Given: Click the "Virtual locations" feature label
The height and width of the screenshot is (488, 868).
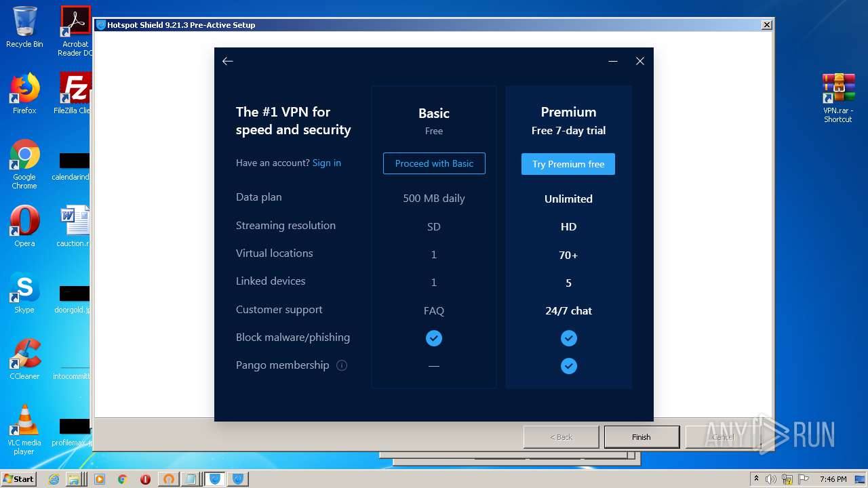Looking at the screenshot, I should pos(274,253).
